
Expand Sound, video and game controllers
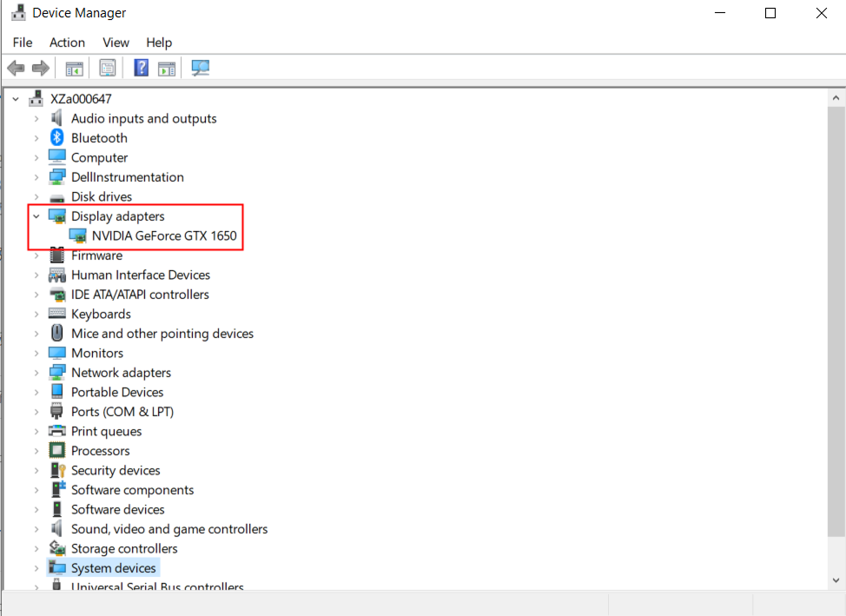(36, 529)
